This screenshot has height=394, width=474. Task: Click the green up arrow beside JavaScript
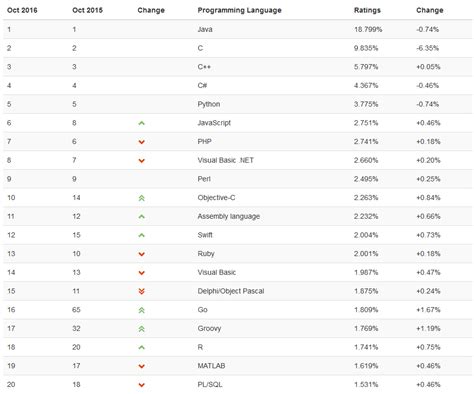coord(141,123)
